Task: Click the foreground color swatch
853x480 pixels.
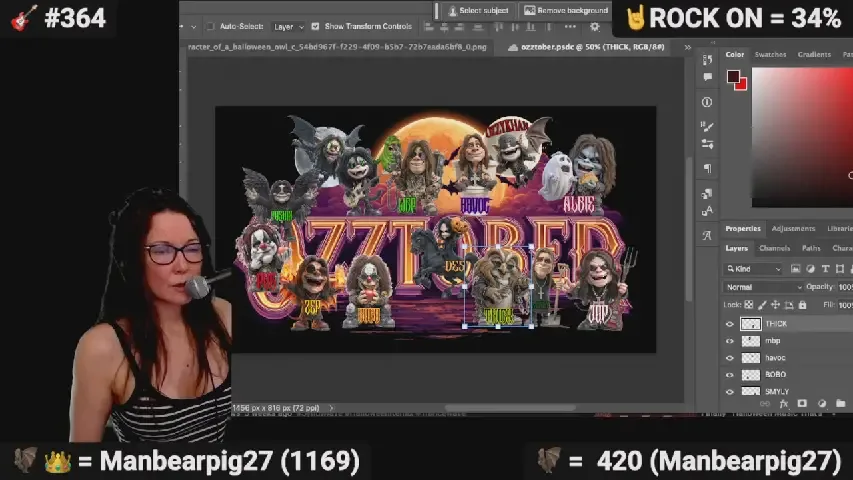Action: click(733, 77)
